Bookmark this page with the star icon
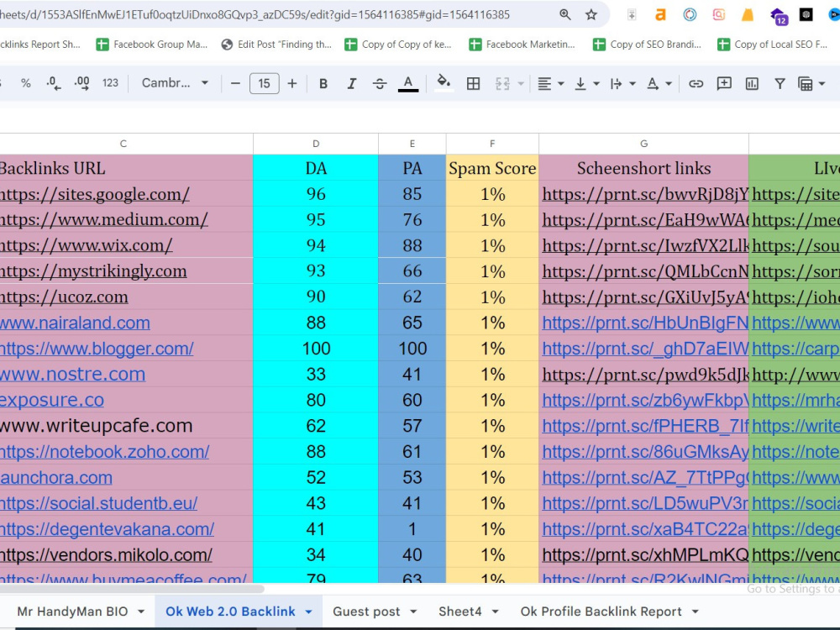Image resolution: width=840 pixels, height=630 pixels. 591,14
